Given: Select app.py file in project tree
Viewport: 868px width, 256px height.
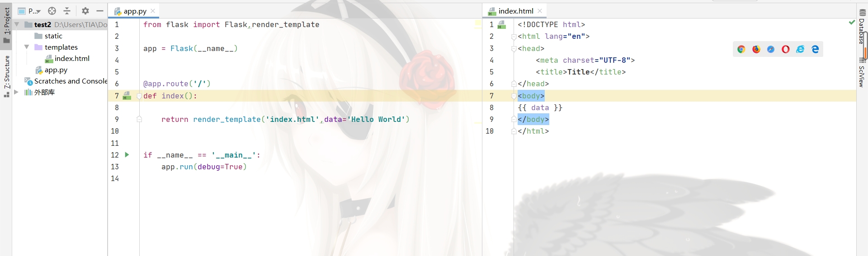Looking at the screenshot, I should (x=56, y=70).
